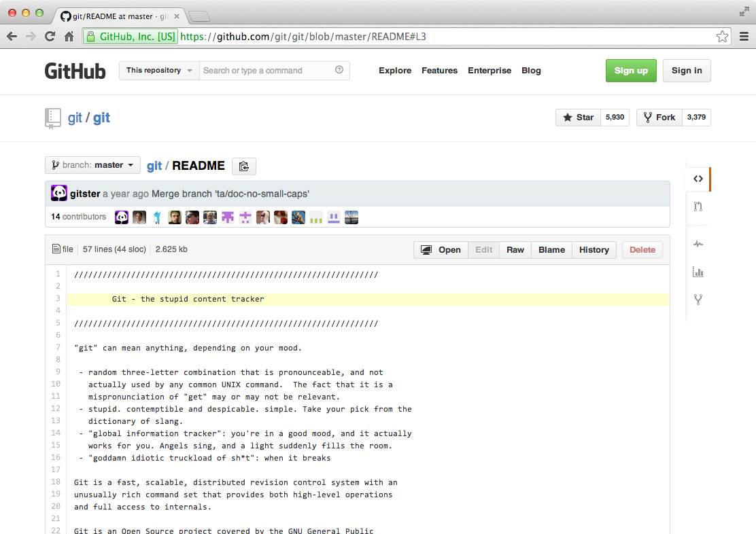Viewport: 756px width, 534px height.
Task: Open the Chrome hamburger menu
Action: pos(744,37)
